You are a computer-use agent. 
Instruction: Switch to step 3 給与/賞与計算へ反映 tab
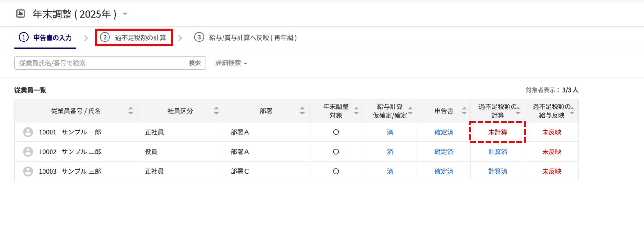[245, 38]
